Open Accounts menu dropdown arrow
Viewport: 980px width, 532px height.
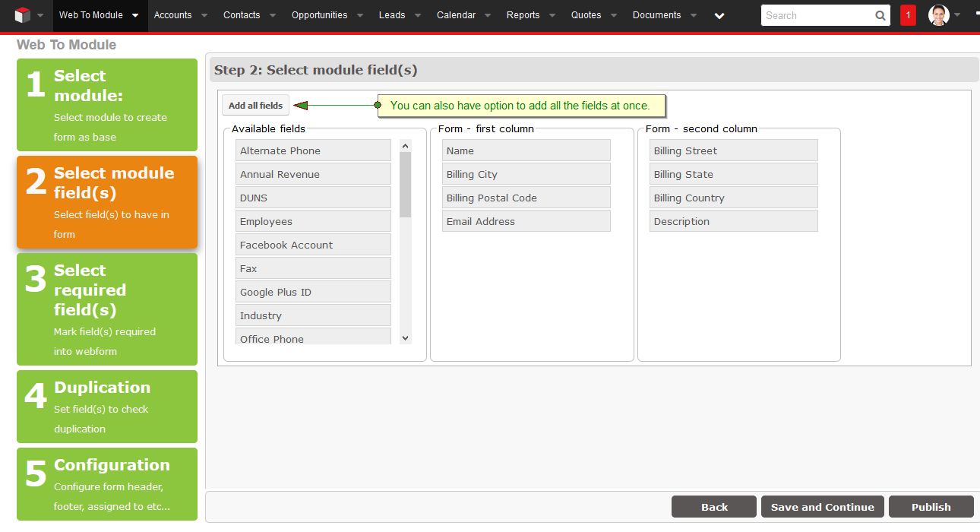[x=204, y=16]
